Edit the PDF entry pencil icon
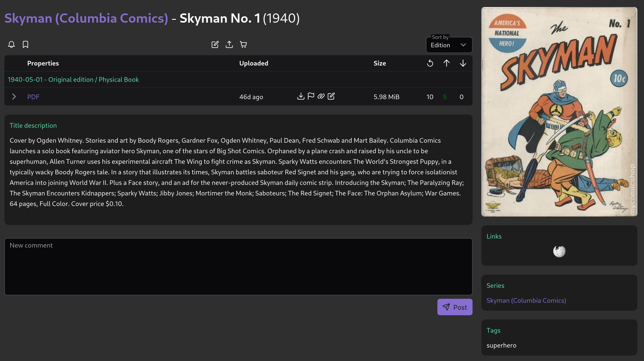The width and height of the screenshot is (644, 361). (331, 96)
